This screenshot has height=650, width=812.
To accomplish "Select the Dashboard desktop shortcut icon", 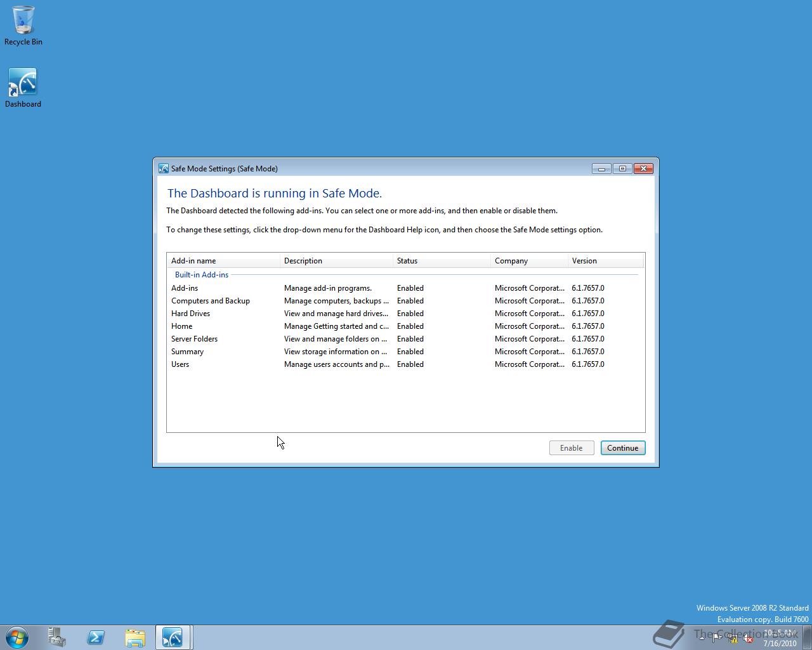I will click(23, 88).
